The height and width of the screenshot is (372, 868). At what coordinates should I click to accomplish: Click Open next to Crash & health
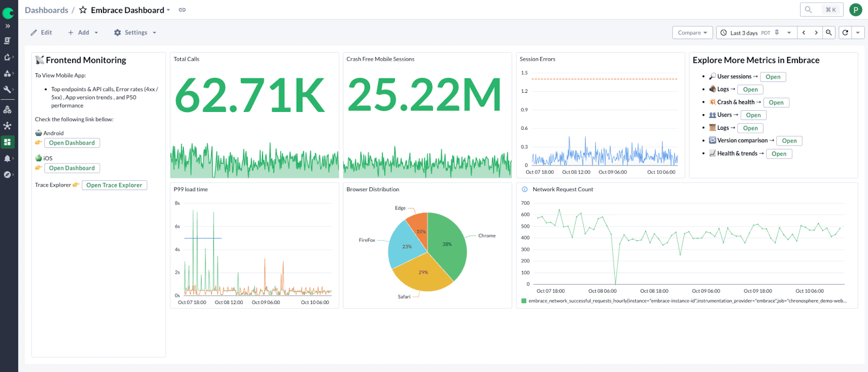coord(776,103)
